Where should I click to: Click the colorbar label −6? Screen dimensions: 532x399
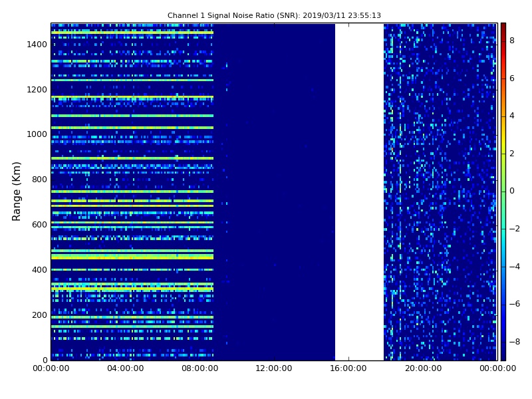pos(515,304)
